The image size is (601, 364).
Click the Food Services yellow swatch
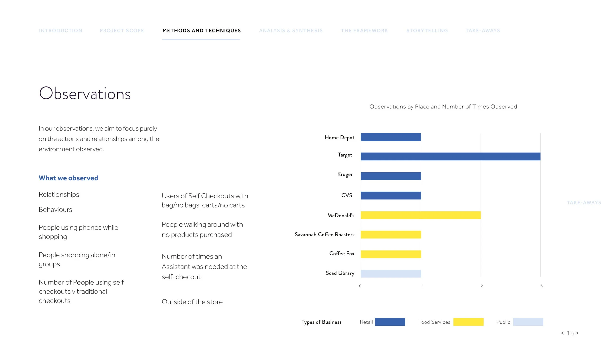[x=468, y=322]
